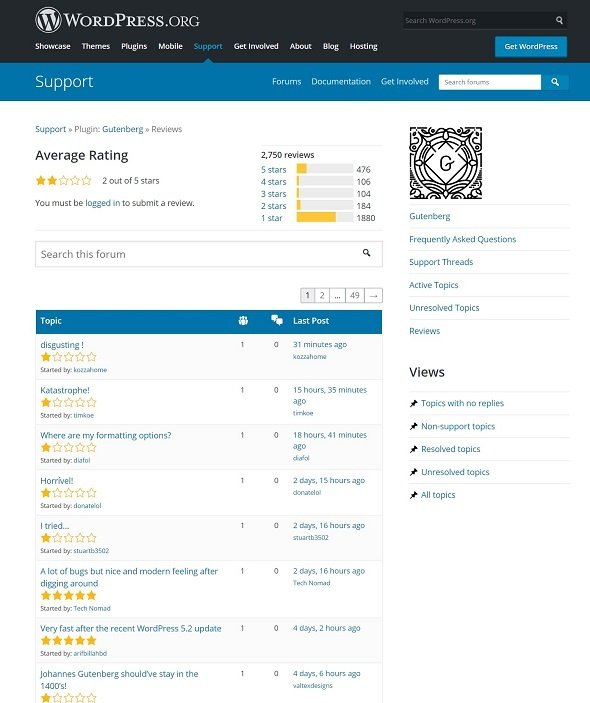
Task: Open the Themes menu item
Action: pos(95,46)
